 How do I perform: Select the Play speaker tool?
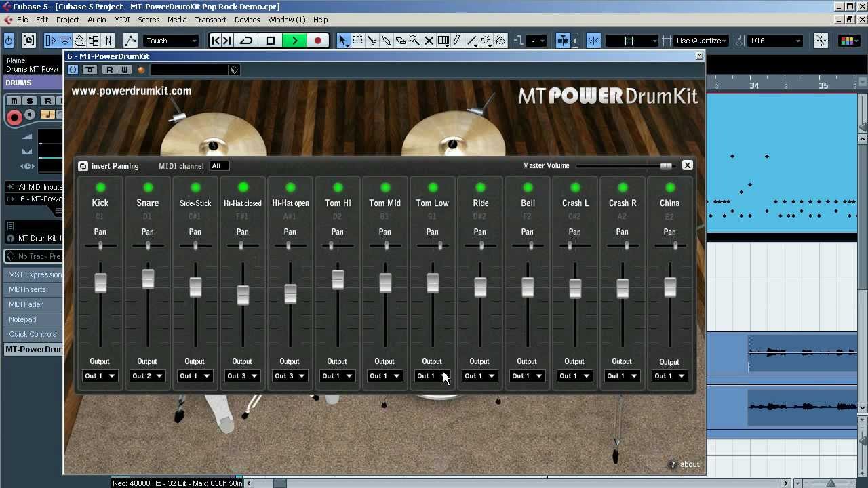(486, 41)
